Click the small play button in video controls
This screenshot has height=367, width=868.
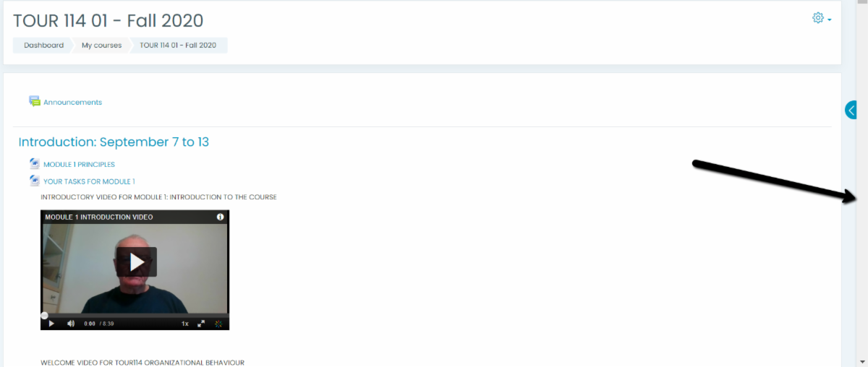point(51,324)
